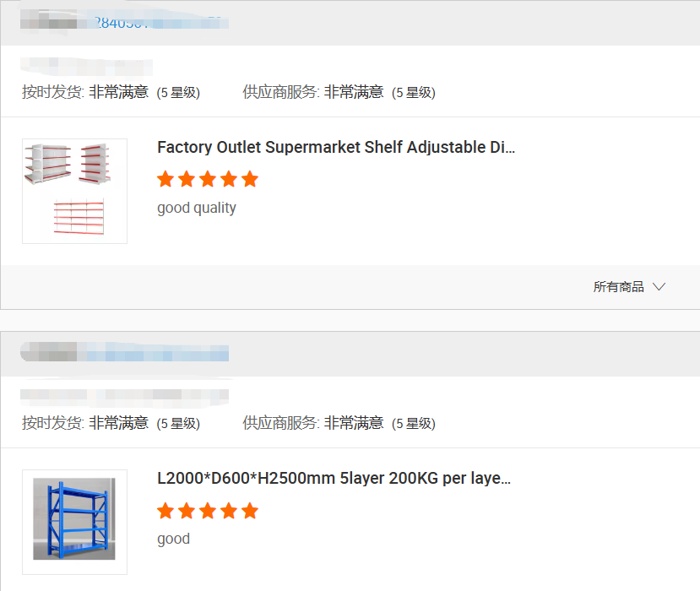Click the chevron arrow beside 所有商品
The image size is (700, 591).
tap(659, 286)
